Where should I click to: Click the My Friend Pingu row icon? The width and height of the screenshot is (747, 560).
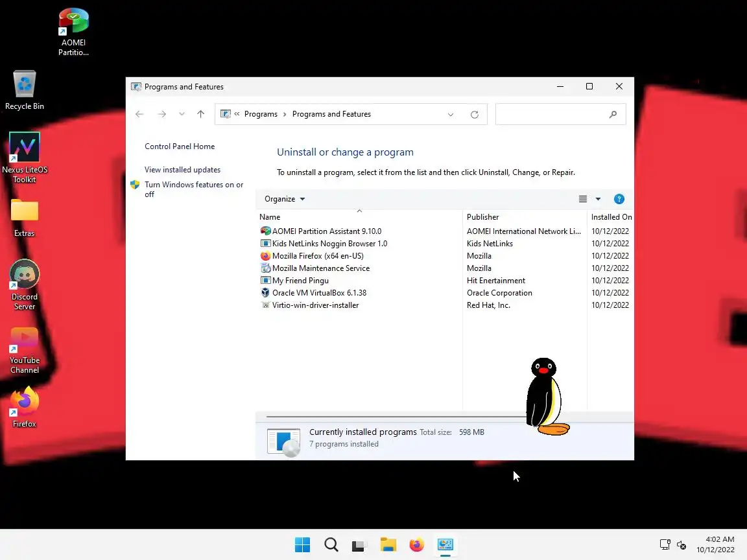[x=265, y=281]
